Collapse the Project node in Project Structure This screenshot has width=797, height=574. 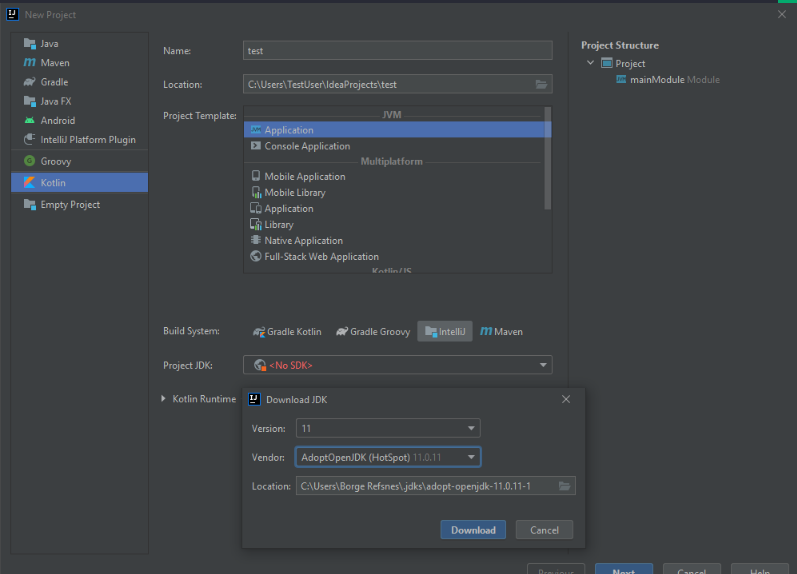(x=590, y=63)
